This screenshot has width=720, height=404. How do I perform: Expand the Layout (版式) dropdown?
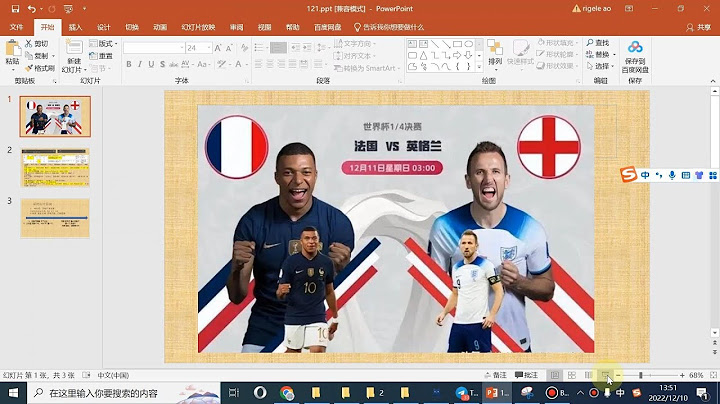pos(103,44)
